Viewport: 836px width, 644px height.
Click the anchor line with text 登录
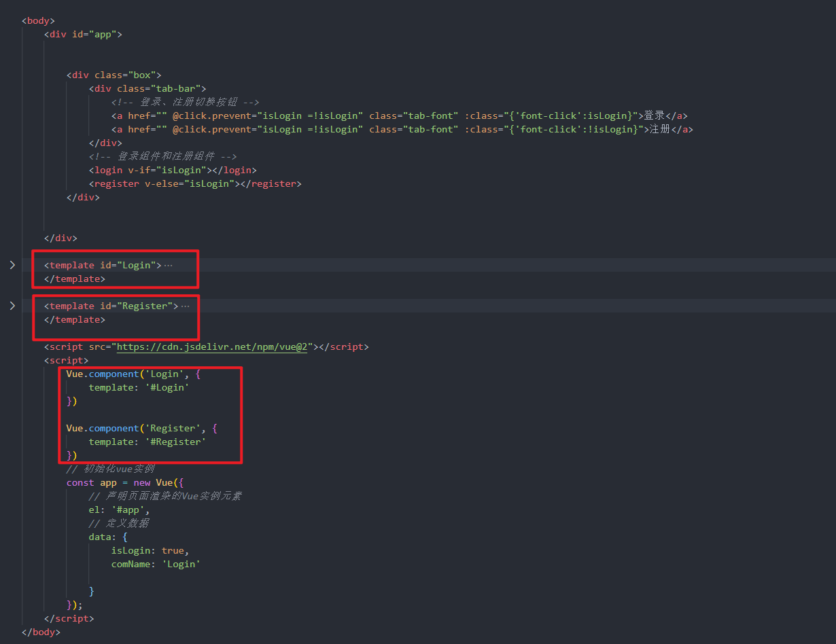[400, 115]
